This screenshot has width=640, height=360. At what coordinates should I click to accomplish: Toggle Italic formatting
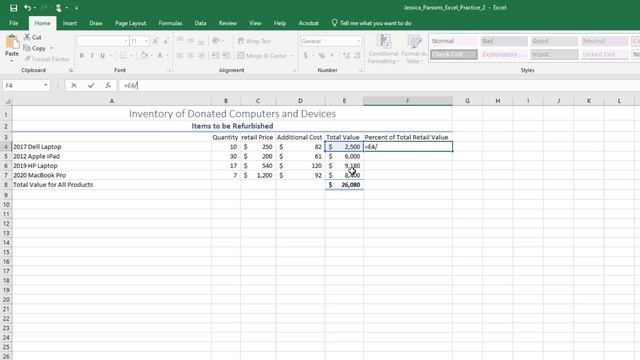coord(92,56)
